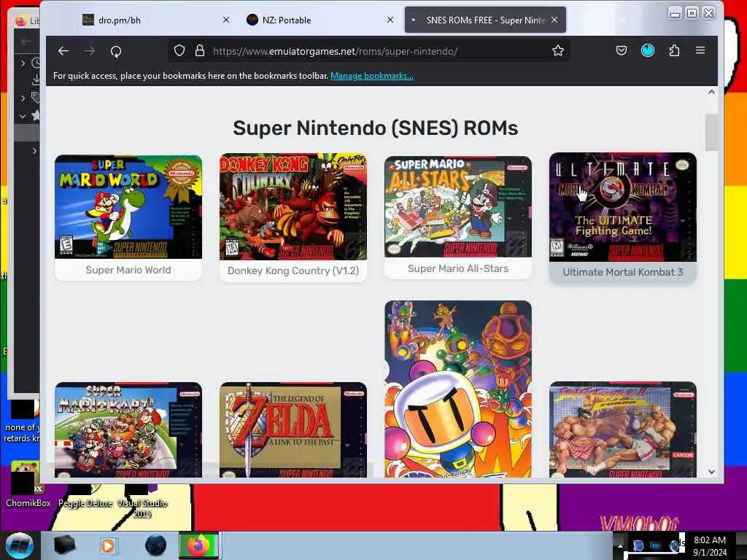Click Ultimate Mortal Kombat 3 title link
This screenshot has height=560, width=747.
(623, 272)
